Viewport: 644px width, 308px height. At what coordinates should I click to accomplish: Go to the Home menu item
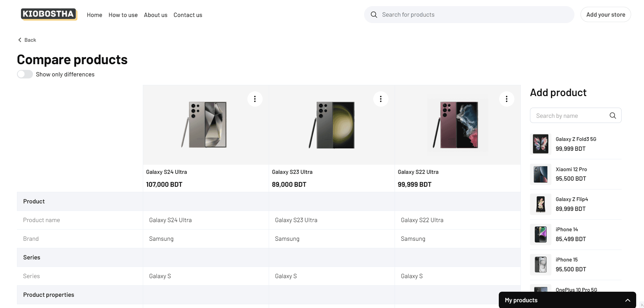(94, 15)
